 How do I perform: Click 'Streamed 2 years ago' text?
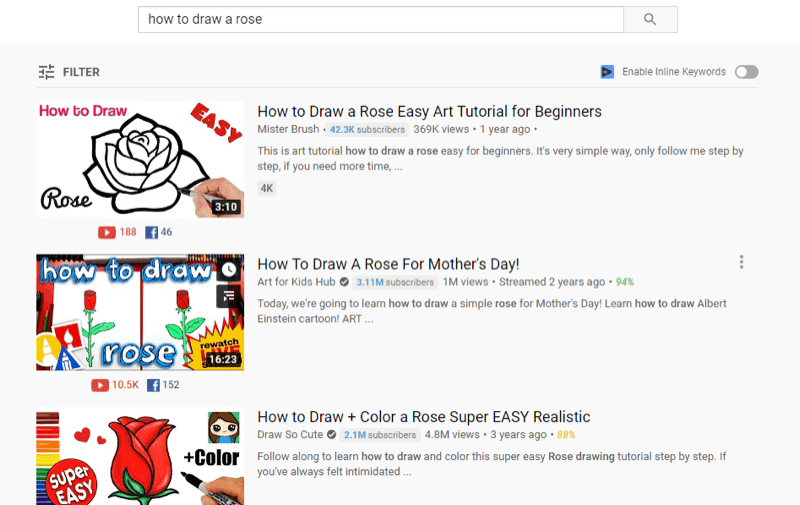(552, 282)
